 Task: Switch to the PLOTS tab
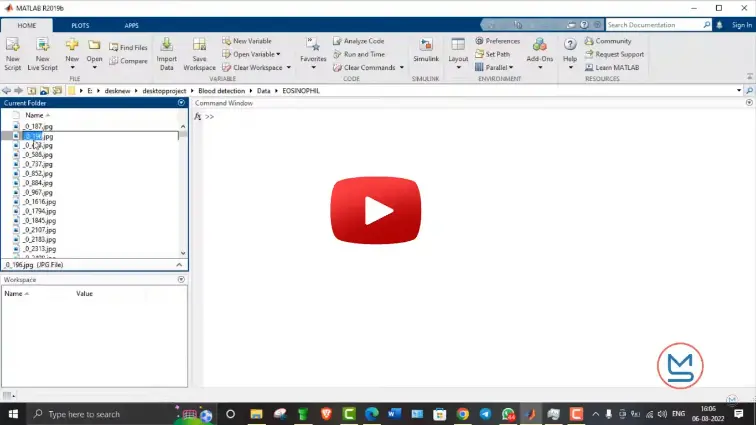click(80, 24)
